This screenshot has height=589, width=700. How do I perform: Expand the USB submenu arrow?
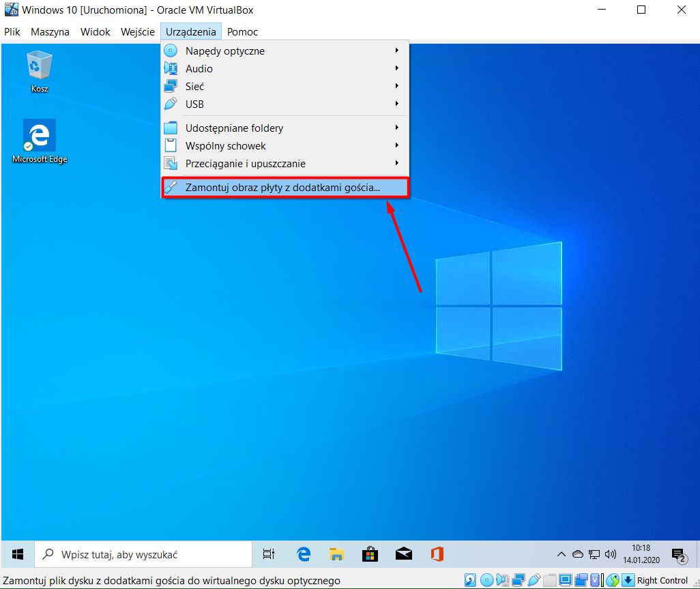tap(396, 104)
